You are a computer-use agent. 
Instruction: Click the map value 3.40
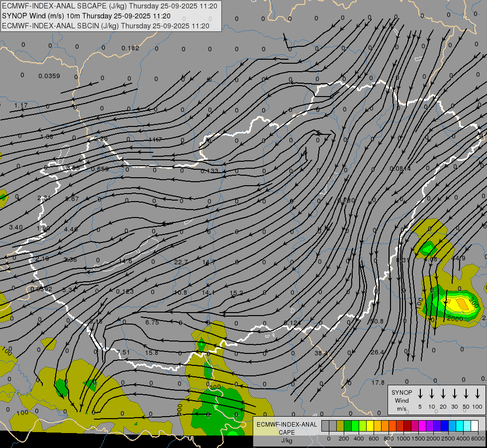click(x=16, y=227)
